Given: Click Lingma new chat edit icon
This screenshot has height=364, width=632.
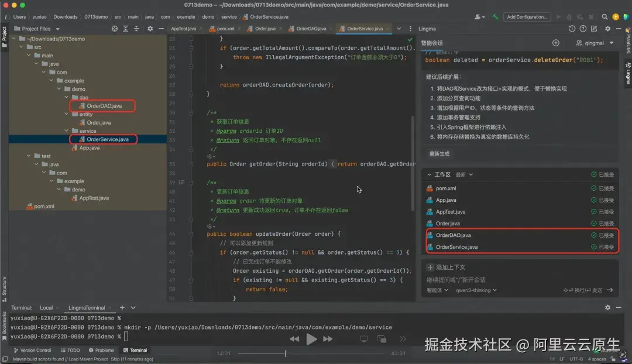Looking at the screenshot, I should (x=594, y=29).
